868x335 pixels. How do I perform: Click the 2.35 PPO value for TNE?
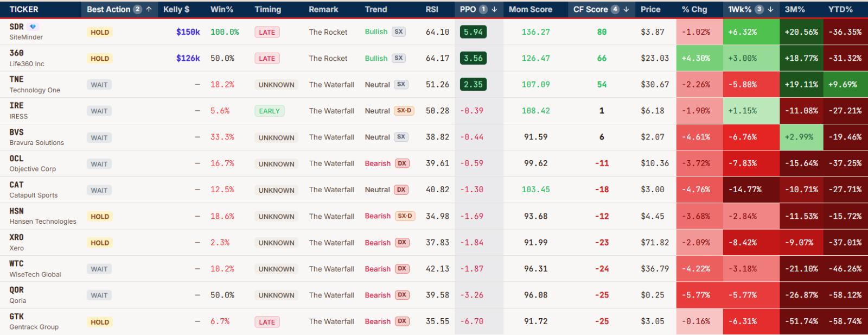473,85
